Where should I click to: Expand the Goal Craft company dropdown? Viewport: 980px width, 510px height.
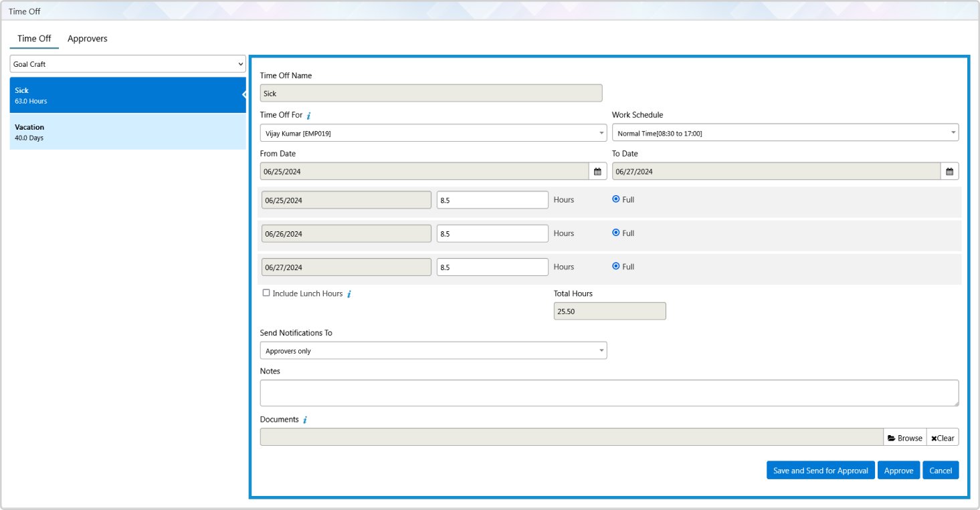pos(127,64)
